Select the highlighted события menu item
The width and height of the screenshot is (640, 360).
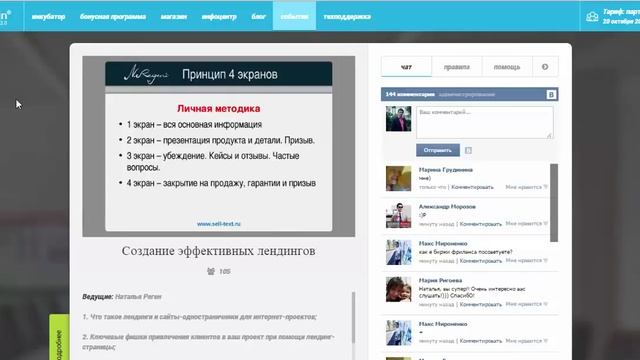(294, 16)
